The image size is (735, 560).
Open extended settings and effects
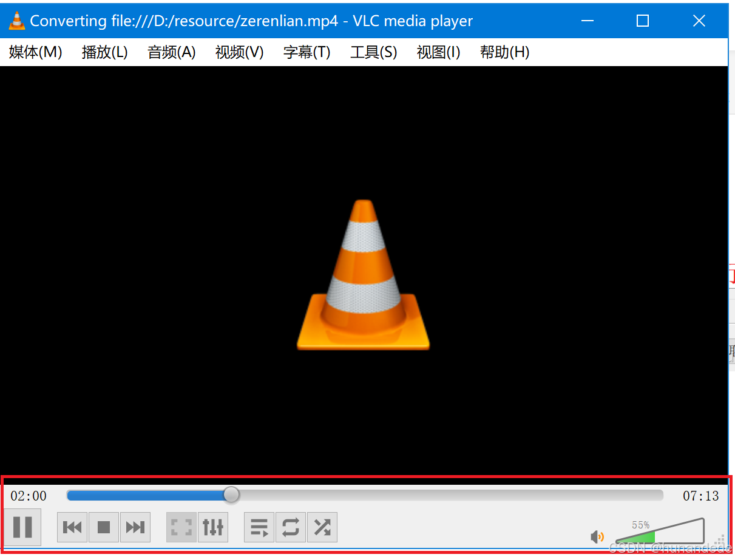[213, 527]
